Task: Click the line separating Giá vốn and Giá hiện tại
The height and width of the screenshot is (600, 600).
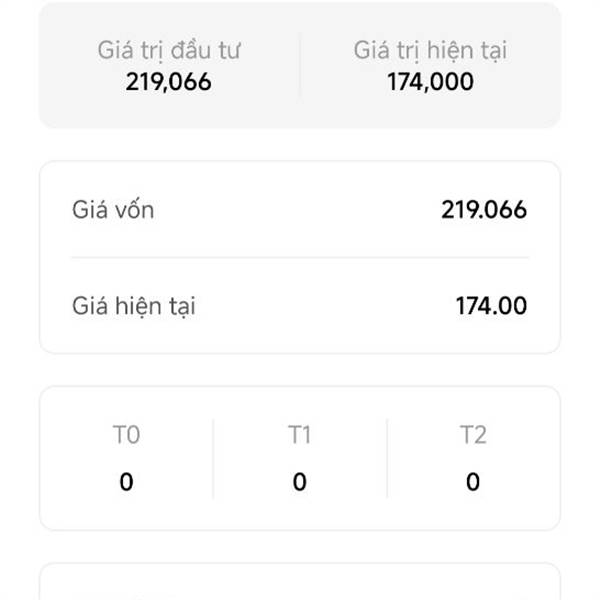Action: pos(300,258)
